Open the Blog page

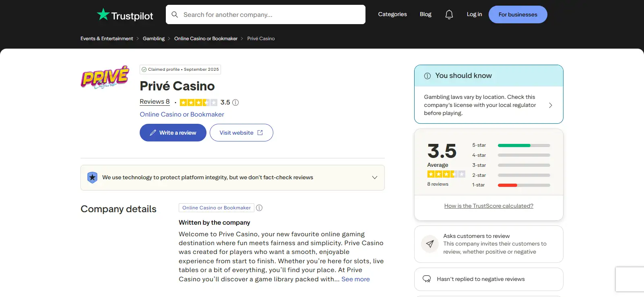[x=425, y=14]
